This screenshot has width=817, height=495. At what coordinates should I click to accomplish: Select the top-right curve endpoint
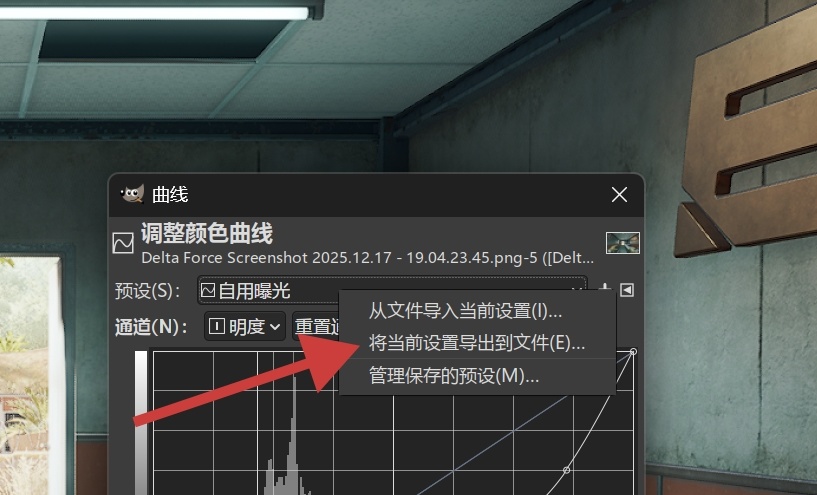click(633, 352)
